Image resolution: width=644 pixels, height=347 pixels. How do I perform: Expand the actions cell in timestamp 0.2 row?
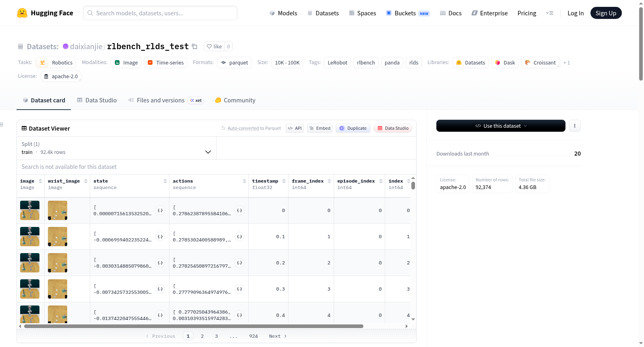(239, 263)
